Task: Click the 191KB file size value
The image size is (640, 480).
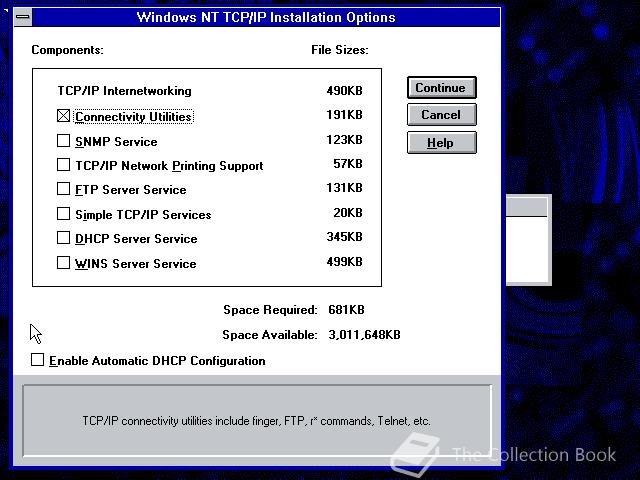Action: [x=344, y=115]
